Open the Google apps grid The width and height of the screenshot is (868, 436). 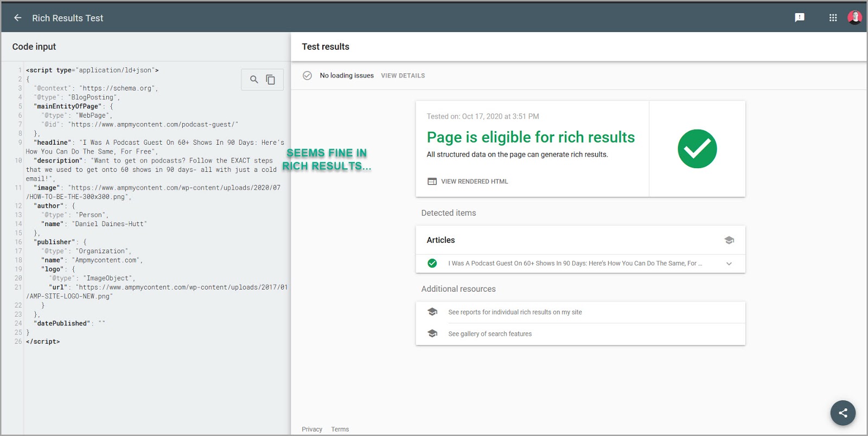coord(833,18)
